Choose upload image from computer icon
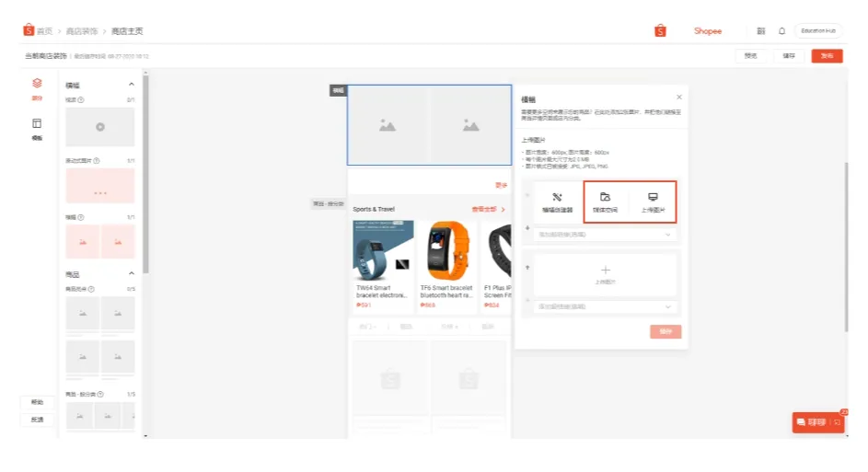The width and height of the screenshot is (868, 472). 653,202
